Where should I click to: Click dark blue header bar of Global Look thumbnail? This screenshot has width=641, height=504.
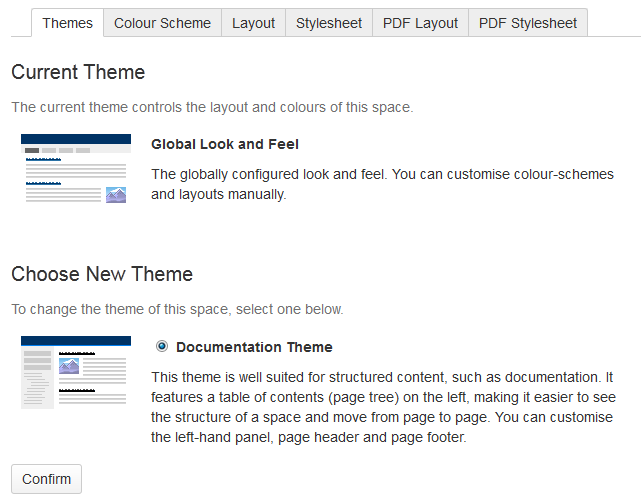[x=76, y=139]
